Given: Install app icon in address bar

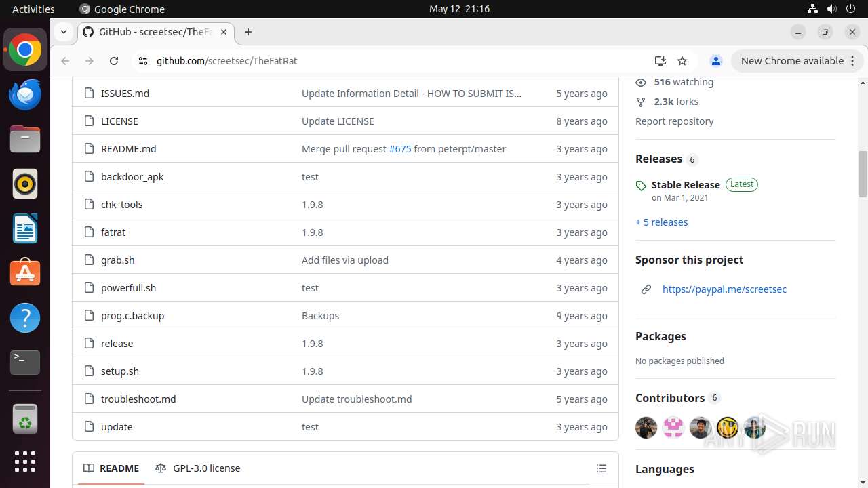Looking at the screenshot, I should pos(660,61).
